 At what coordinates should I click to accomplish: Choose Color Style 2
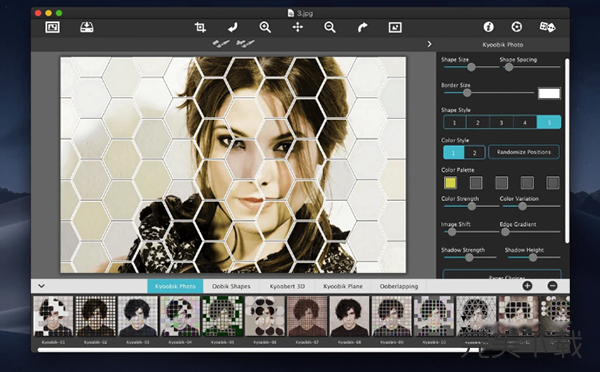point(474,152)
